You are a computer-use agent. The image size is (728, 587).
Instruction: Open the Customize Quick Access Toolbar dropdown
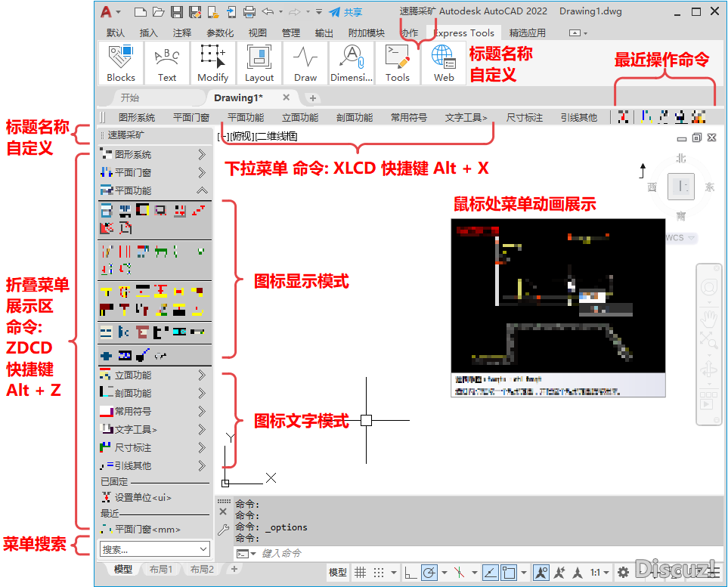tap(319, 11)
